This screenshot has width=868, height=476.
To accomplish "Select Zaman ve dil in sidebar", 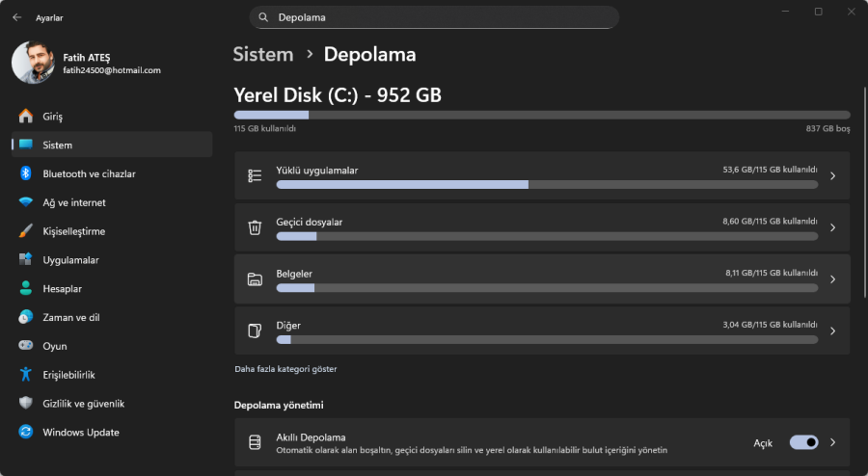I will click(x=71, y=317).
